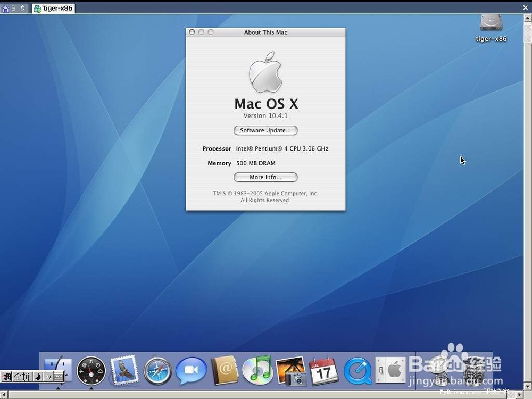Click the Memory label

219,163
